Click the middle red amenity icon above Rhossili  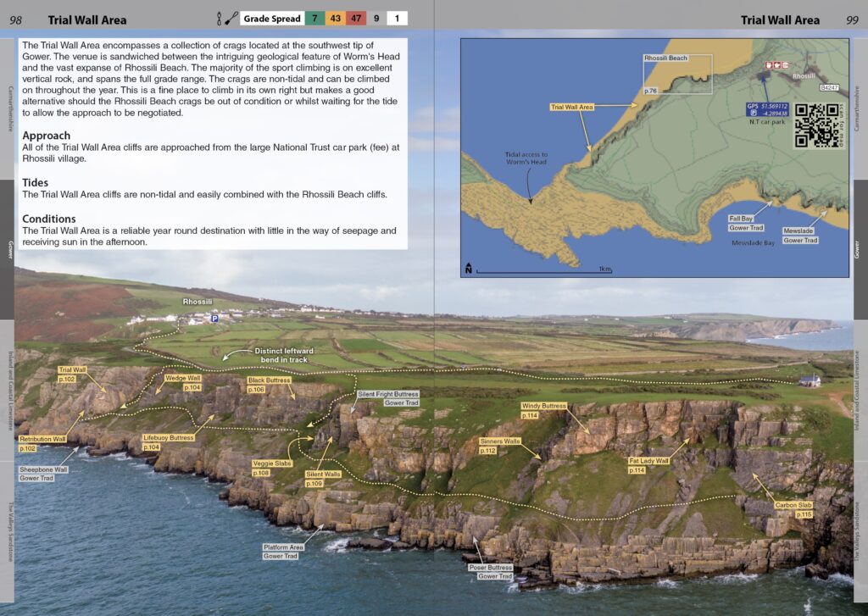tap(776, 64)
